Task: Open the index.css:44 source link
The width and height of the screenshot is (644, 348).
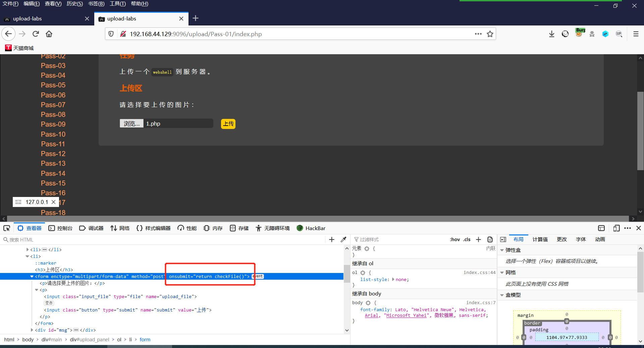Action: coord(479,273)
